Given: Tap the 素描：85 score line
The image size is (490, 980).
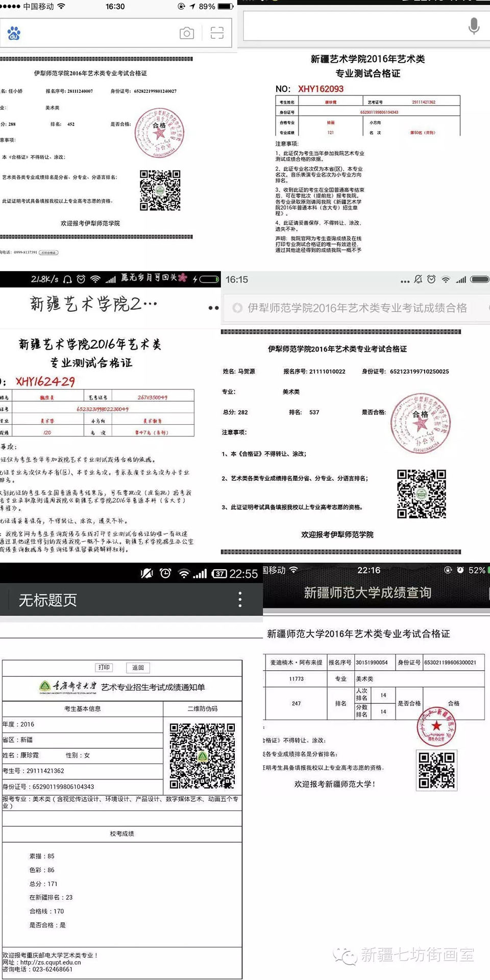Looking at the screenshot, I should click(x=42, y=856).
